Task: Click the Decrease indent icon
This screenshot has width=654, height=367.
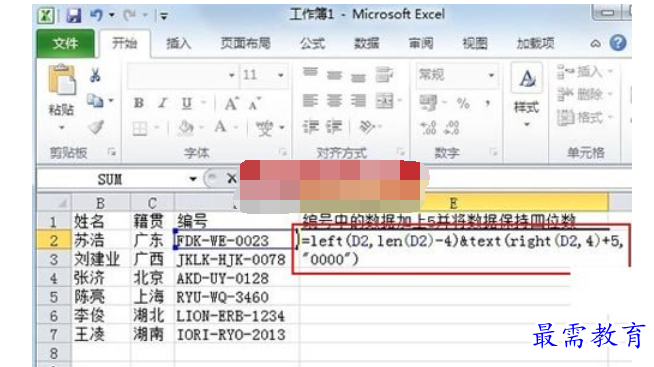Action: (311, 127)
